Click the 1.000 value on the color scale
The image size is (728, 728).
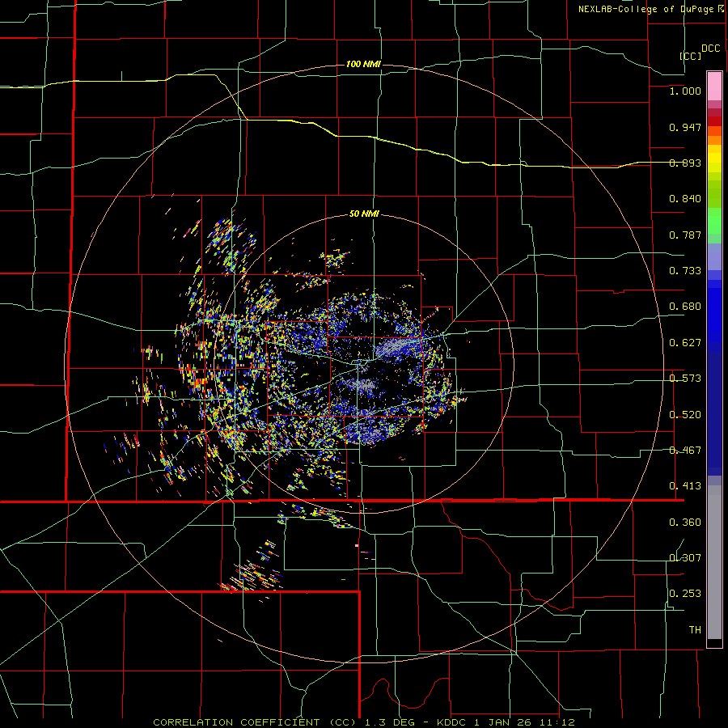coord(685,91)
